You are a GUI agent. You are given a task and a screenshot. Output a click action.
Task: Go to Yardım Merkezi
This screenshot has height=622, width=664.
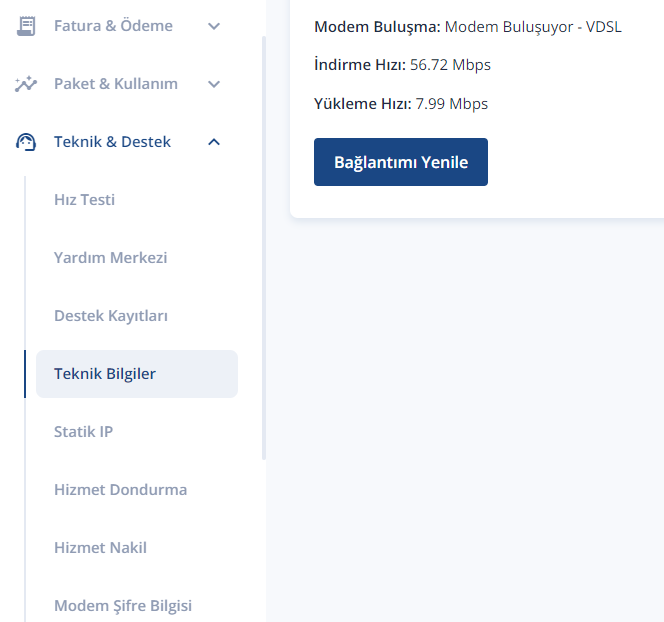[111, 258]
